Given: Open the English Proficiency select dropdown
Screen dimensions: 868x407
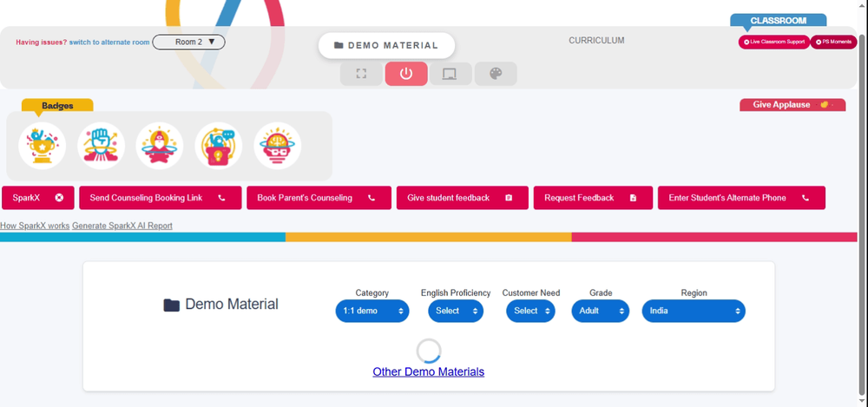Looking at the screenshot, I should [x=456, y=311].
